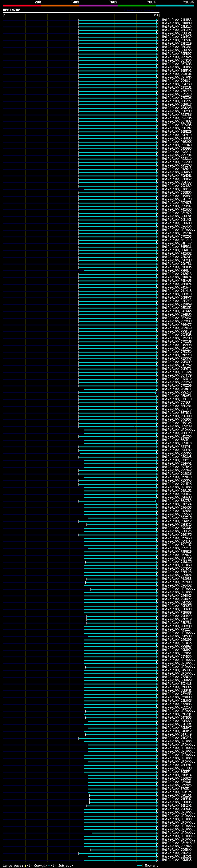Select hit label UniRef100_Q70CE7
Image resolution: width=197 pixels, height=868 pixels.
click(x=177, y=189)
